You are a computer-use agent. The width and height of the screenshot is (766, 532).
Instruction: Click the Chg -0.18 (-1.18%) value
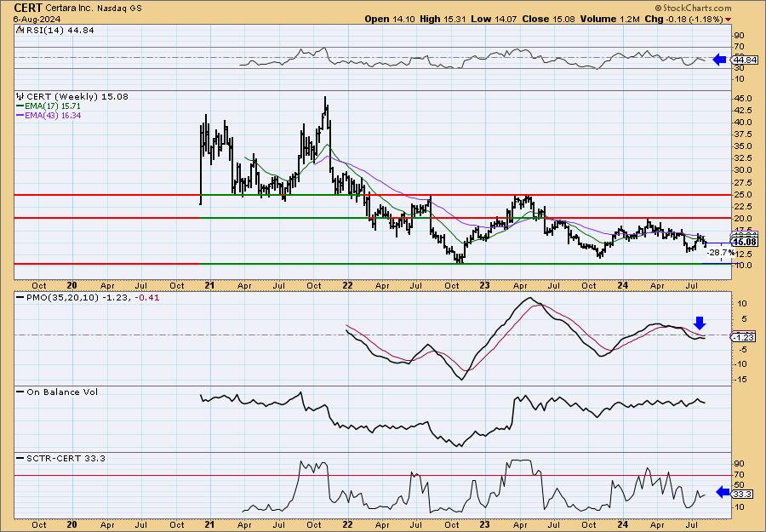[683, 19]
